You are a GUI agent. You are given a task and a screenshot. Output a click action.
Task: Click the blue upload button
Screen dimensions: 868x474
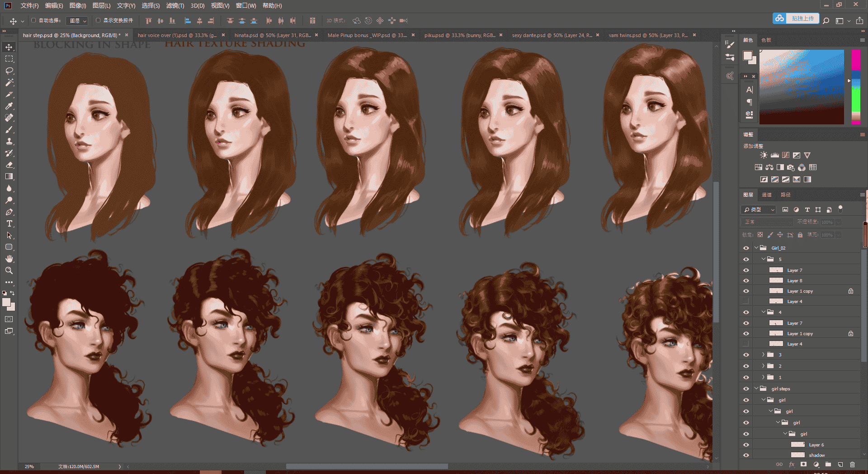(796, 19)
